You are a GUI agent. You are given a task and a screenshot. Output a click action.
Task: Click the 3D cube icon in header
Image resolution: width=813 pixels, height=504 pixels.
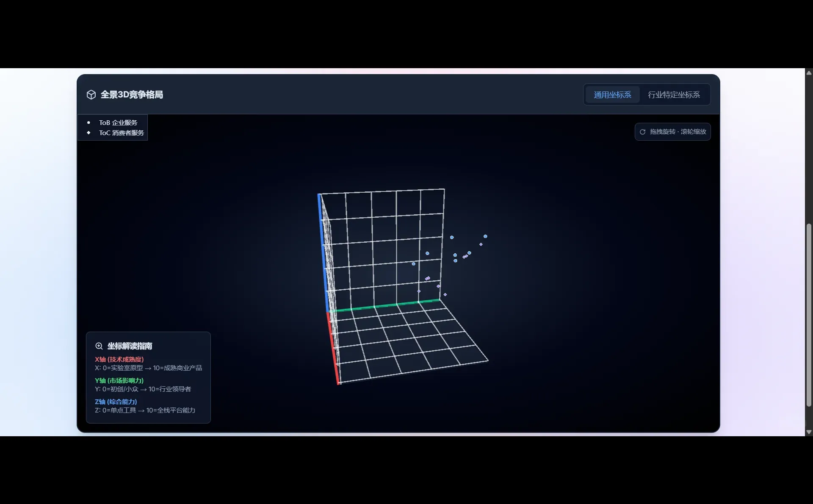coord(91,94)
